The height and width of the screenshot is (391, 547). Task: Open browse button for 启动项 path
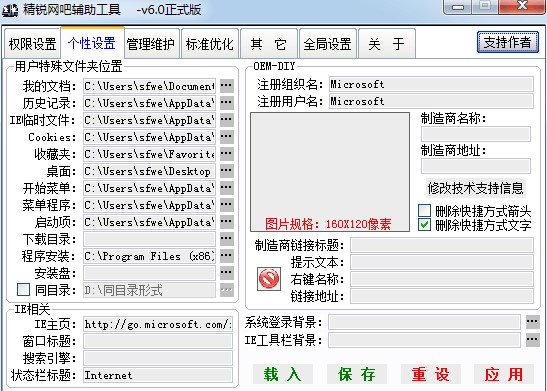(x=227, y=222)
